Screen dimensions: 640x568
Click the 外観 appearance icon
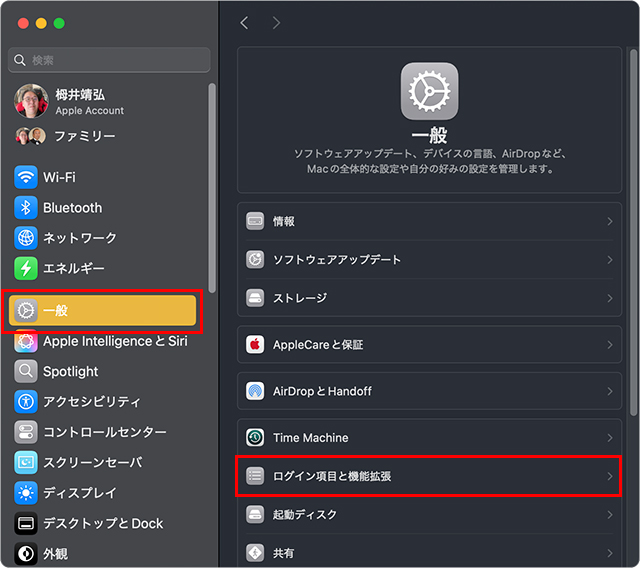[x=26, y=554]
